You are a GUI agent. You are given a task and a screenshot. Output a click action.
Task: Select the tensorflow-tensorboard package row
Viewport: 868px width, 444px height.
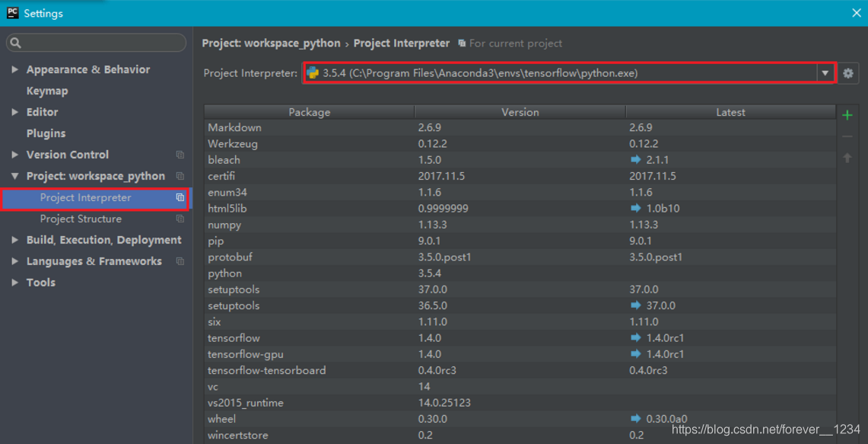click(x=520, y=369)
